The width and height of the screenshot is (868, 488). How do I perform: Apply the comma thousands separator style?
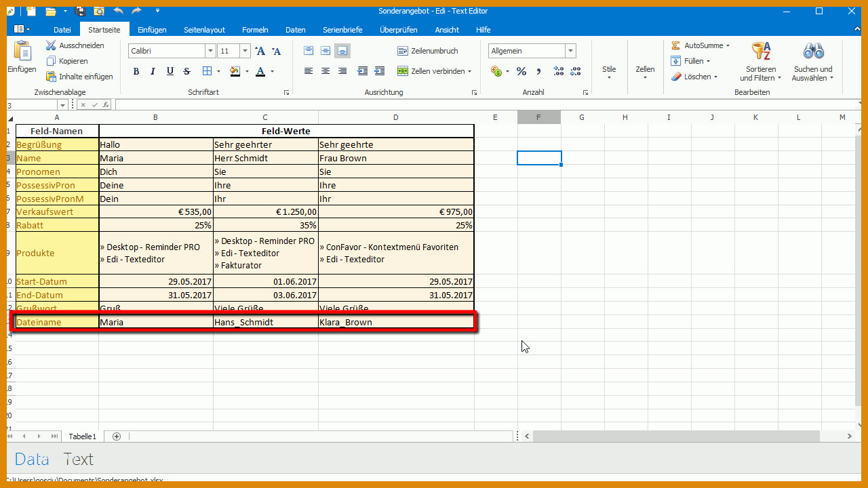click(539, 71)
